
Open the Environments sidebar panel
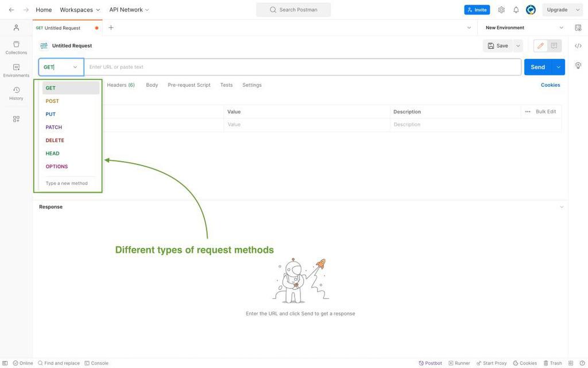(16, 71)
